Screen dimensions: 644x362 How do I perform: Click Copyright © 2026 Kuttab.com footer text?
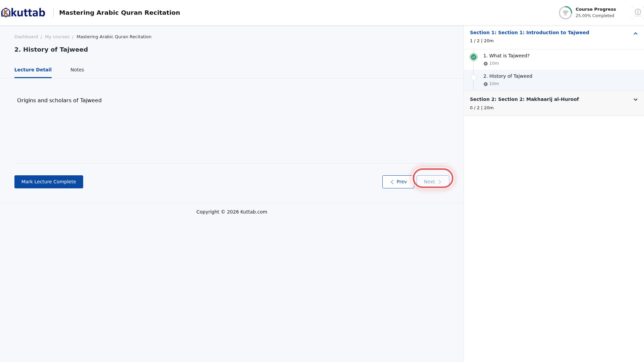(232, 212)
